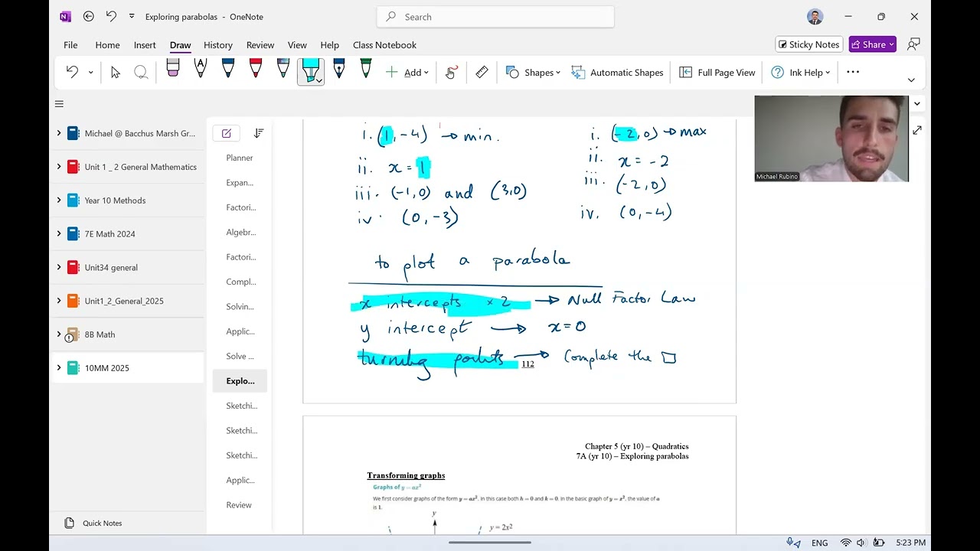The height and width of the screenshot is (551, 980).
Task: Choose the Select Objects cursor tool
Action: click(116, 72)
